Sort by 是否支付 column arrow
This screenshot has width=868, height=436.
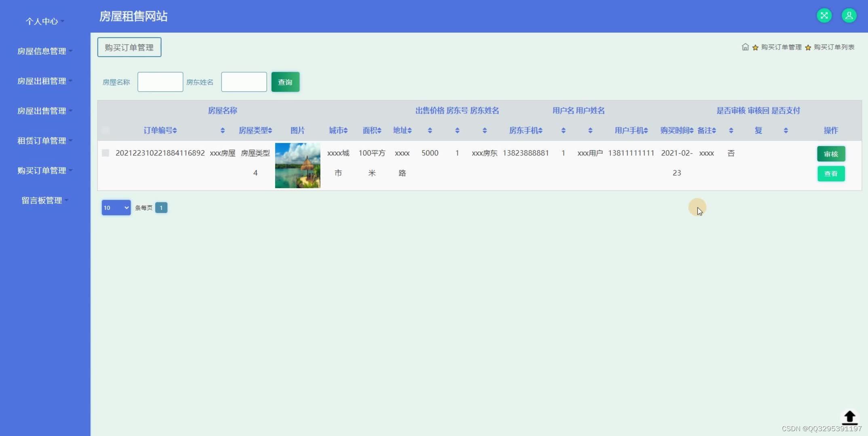[x=786, y=130]
